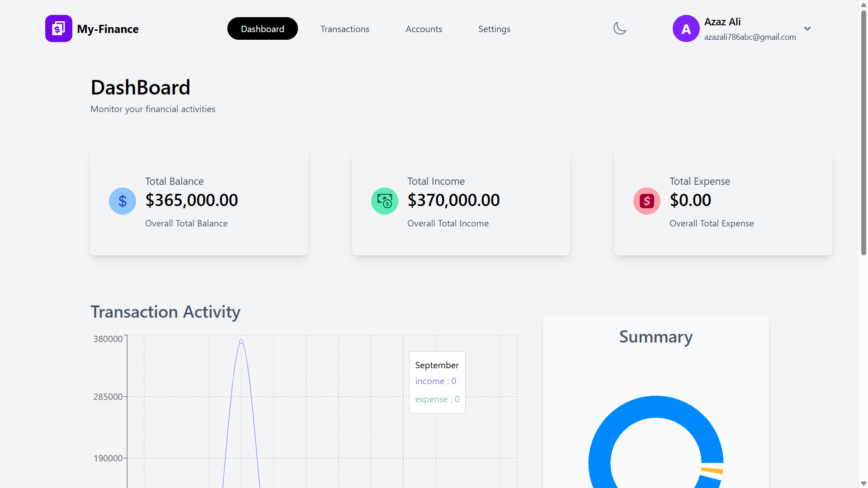The height and width of the screenshot is (488, 868).
Task: Click the Total Income amount $370,000.00
Action: 453,200
